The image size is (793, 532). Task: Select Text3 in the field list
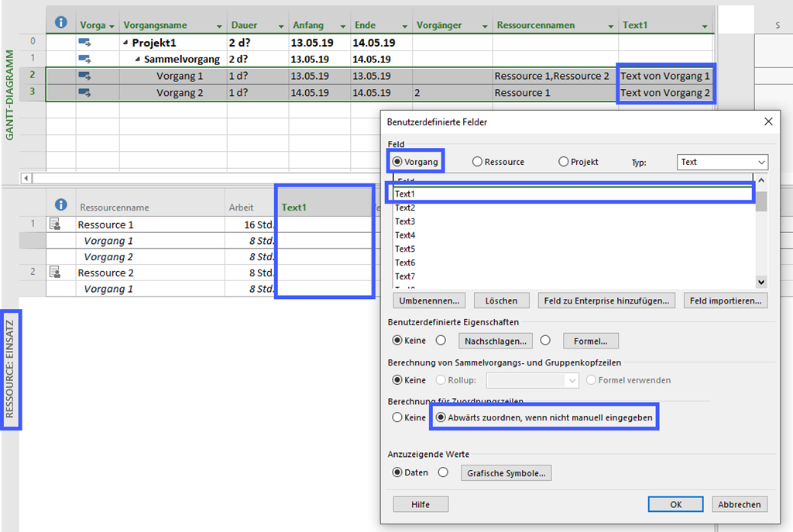(406, 221)
